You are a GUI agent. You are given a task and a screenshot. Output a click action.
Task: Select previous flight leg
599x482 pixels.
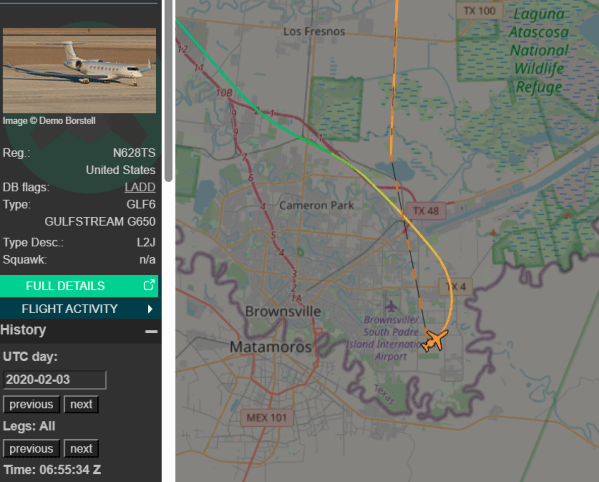(x=31, y=448)
